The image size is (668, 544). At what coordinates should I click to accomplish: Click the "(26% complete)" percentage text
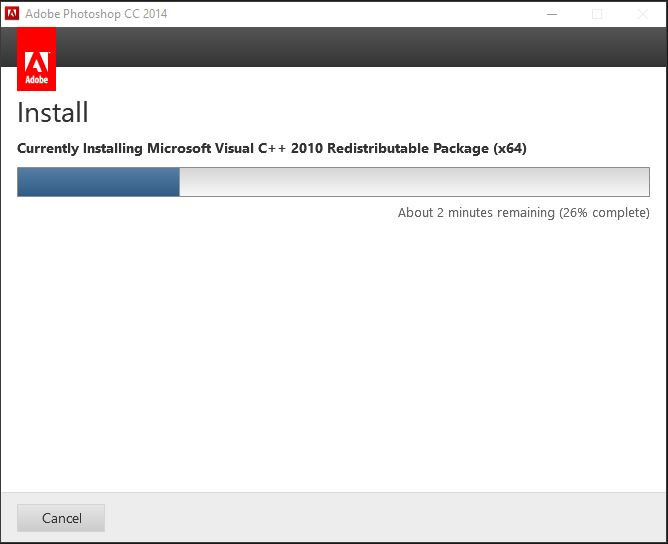[604, 212]
